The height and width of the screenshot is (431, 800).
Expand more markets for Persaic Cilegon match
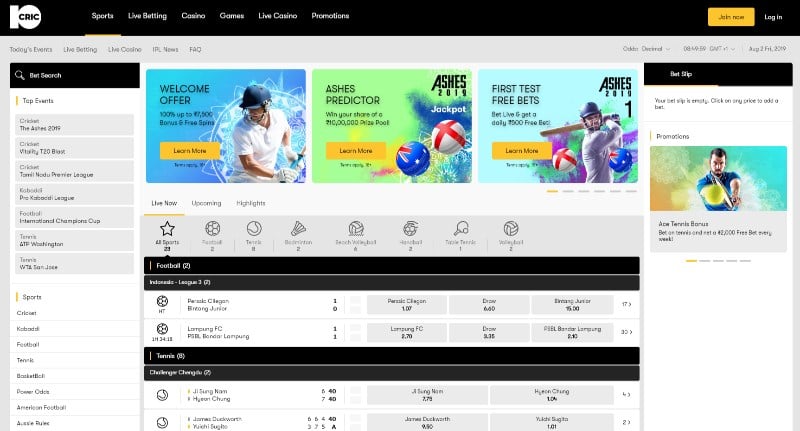[626, 305]
